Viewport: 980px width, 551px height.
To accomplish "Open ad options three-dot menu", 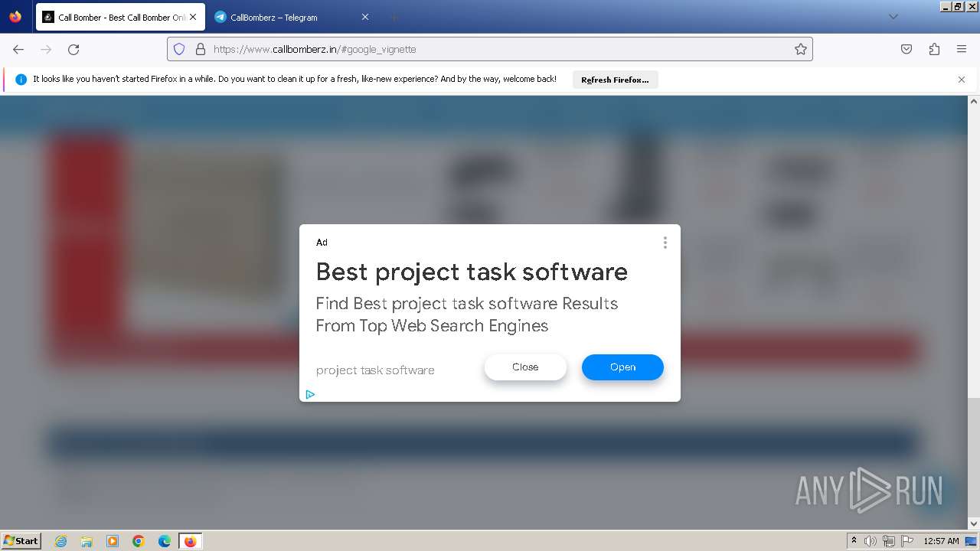I will (665, 243).
